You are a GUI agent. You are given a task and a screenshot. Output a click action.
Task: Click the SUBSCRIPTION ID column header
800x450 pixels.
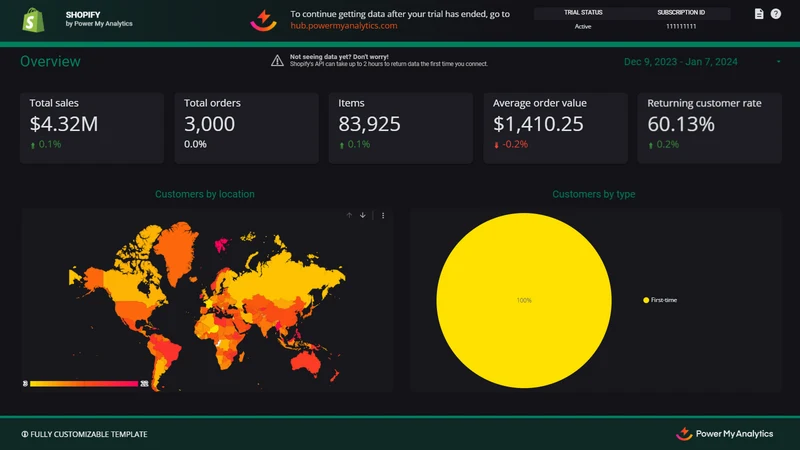coord(681,12)
